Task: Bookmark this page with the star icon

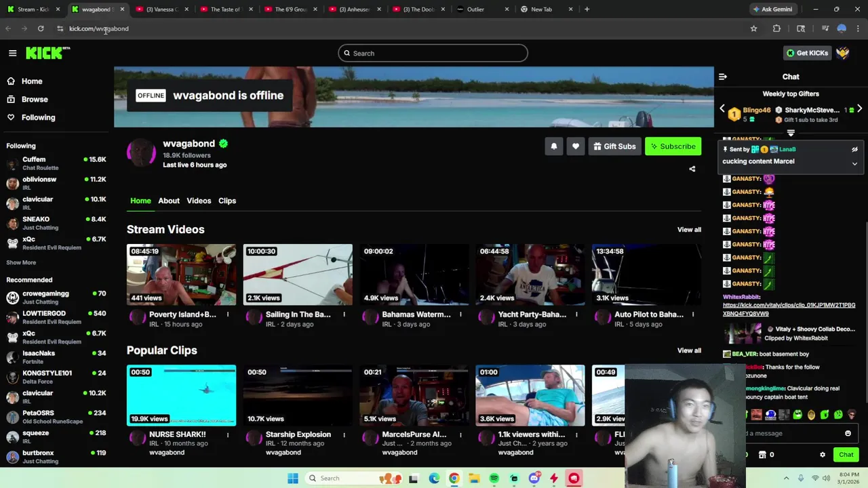Action: (x=753, y=28)
